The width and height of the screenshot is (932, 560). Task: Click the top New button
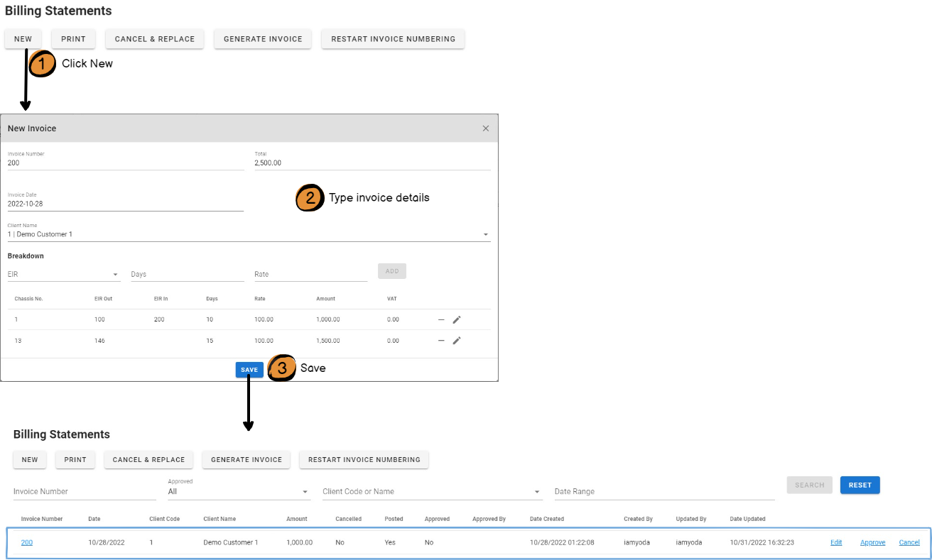(x=23, y=39)
